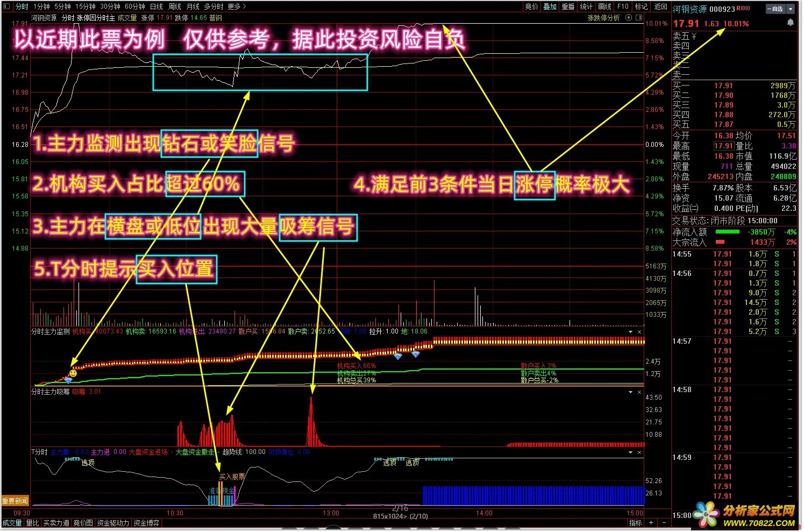Click the 交易状态 闭市阶段 status line
Image resolution: width=804 pixels, height=532 pixels.
[725, 221]
